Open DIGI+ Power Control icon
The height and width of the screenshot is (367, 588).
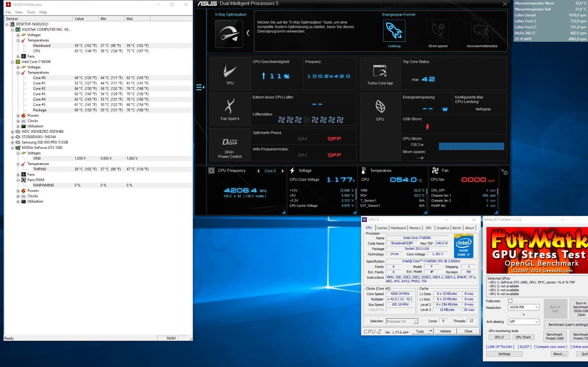tap(230, 142)
